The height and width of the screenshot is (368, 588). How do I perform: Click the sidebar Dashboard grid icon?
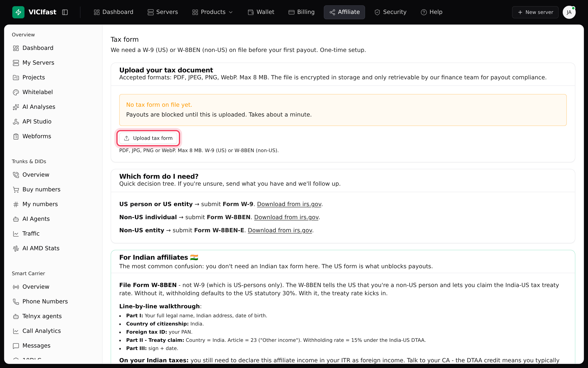16,48
